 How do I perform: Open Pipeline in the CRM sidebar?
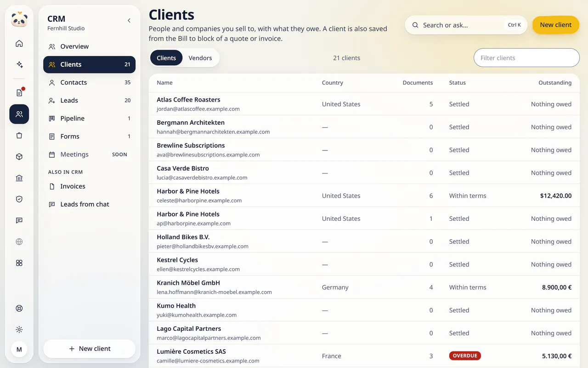[x=89, y=118]
